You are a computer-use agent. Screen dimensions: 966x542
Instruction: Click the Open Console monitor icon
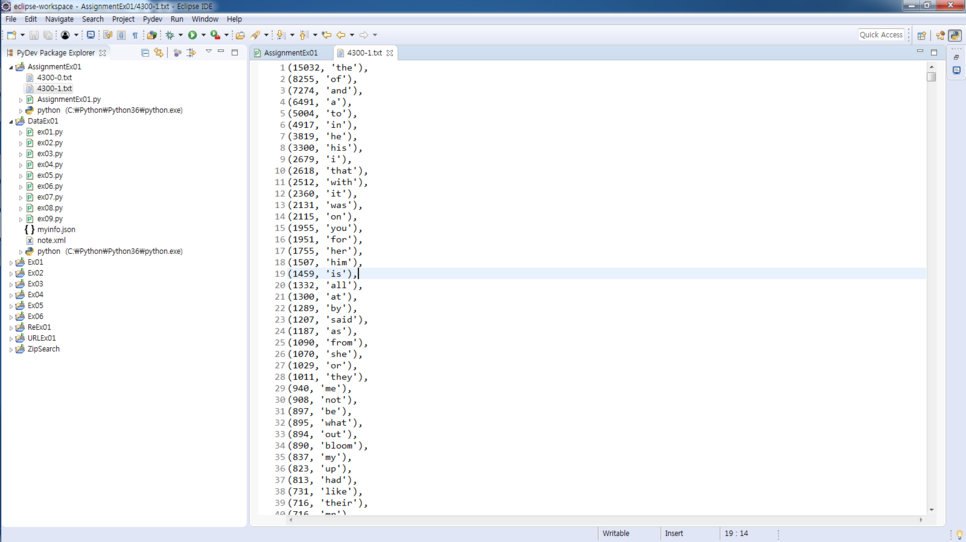pos(91,35)
